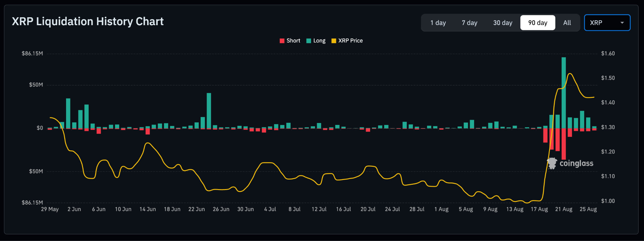Click the $1.30 price axis label

(x=608, y=127)
